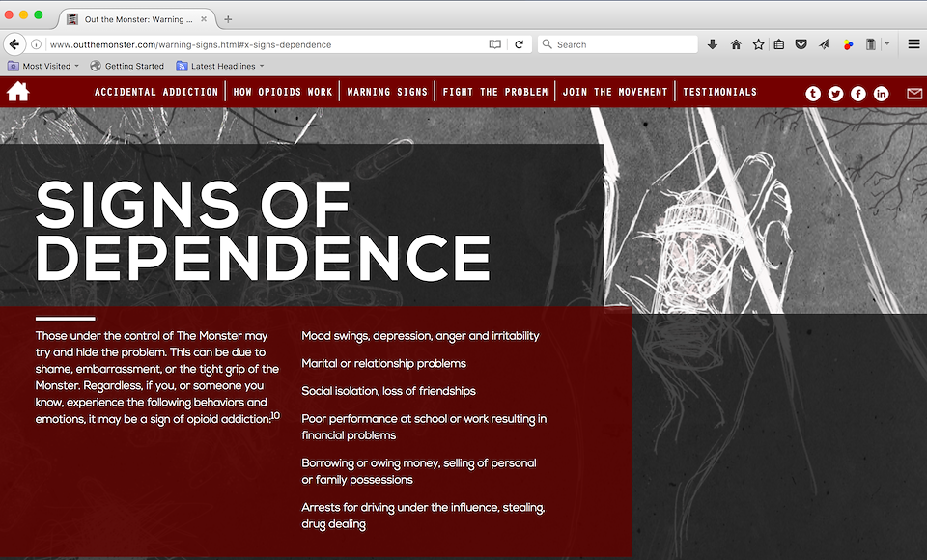This screenshot has height=560, width=927.
Task: Click the Latest Headlines RSS icon
Action: coord(182,67)
